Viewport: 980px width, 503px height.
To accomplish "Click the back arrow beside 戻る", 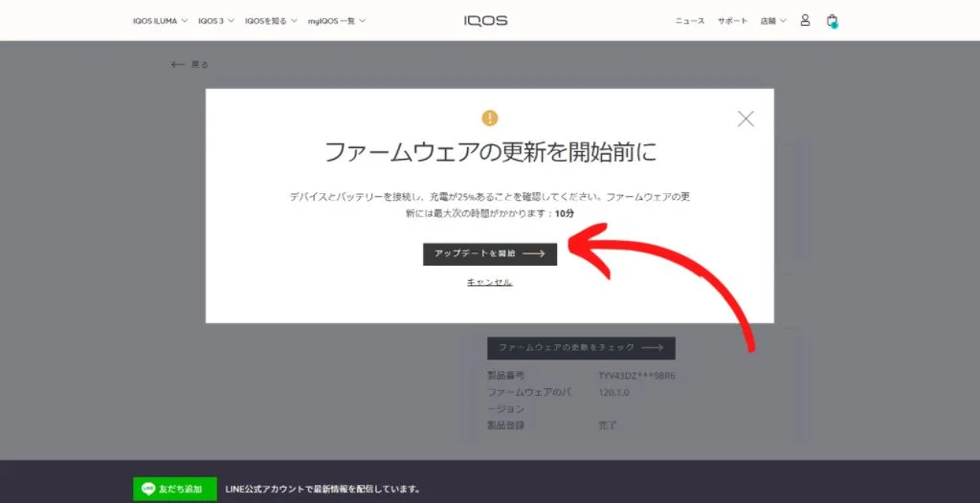I will [x=177, y=64].
